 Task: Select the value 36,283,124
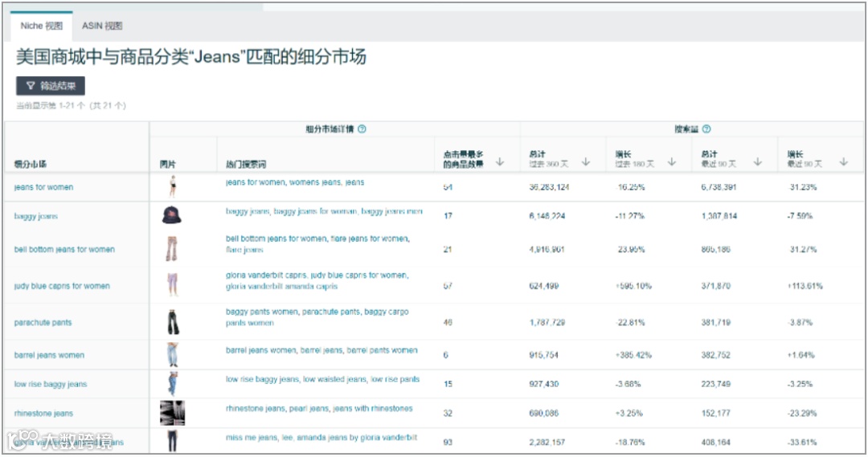(x=549, y=187)
